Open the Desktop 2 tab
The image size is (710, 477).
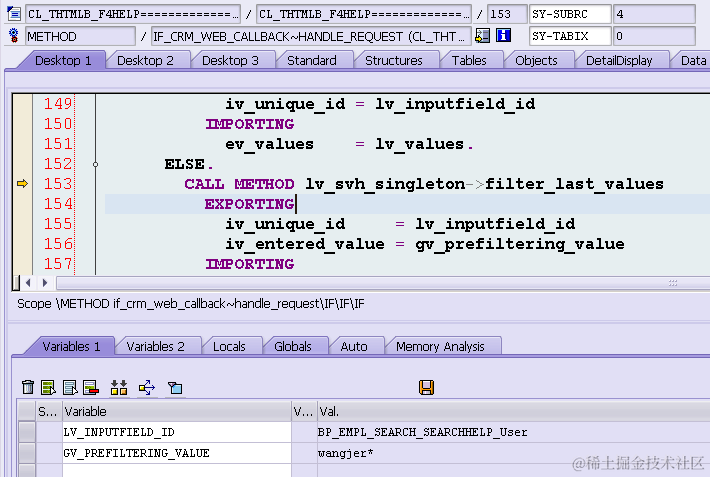pyautogui.click(x=145, y=60)
